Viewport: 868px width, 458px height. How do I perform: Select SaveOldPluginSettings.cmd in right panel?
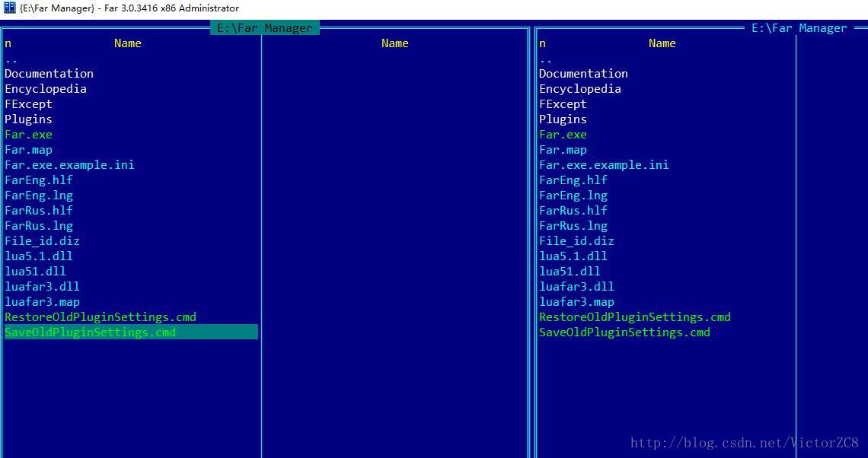tap(624, 332)
